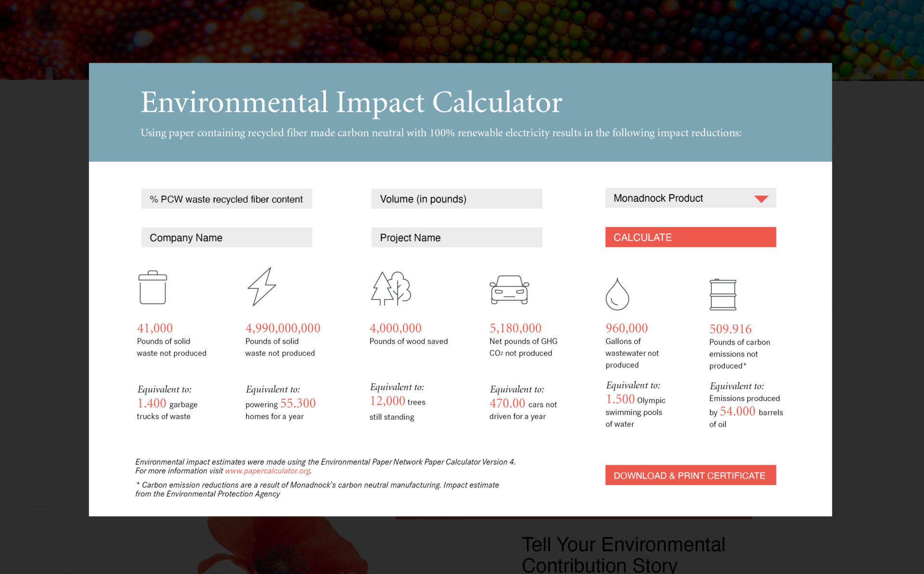The height and width of the screenshot is (574, 924).
Task: Click the oil barrel carbon emissions icon
Action: click(x=723, y=295)
